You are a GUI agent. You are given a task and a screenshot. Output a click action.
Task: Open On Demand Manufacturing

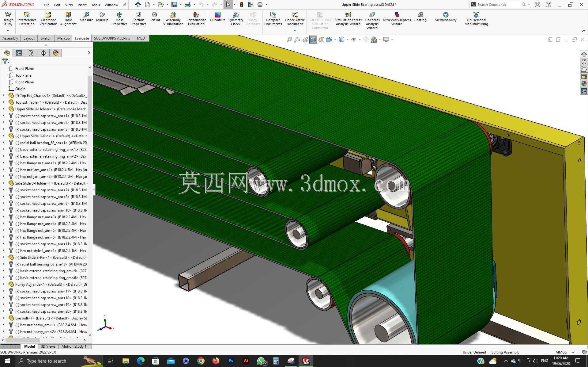pyautogui.click(x=476, y=19)
